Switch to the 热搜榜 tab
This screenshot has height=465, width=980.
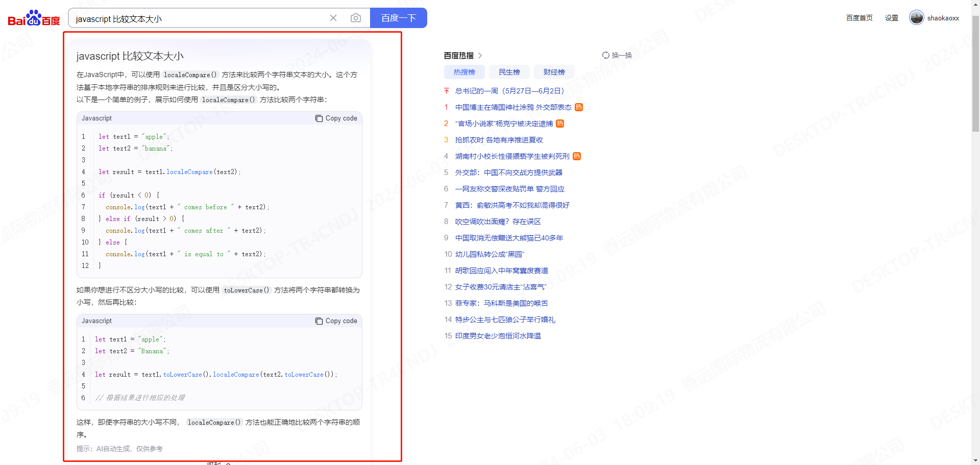tap(464, 72)
